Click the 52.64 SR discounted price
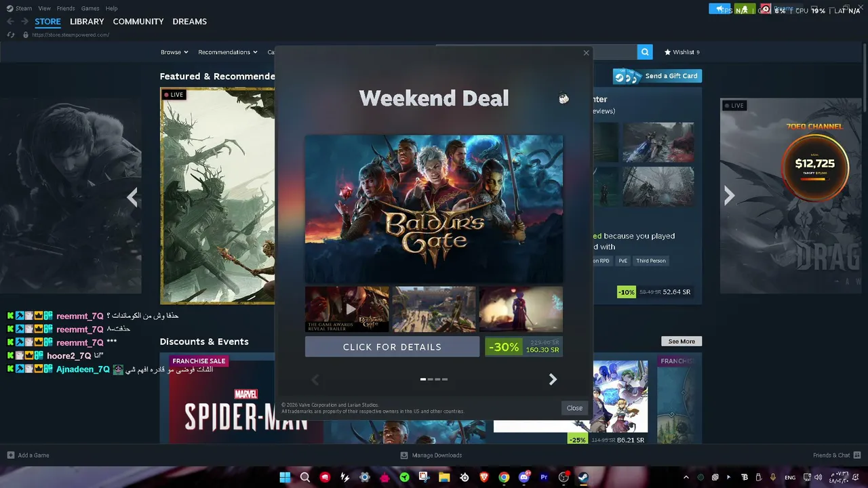The width and height of the screenshot is (868, 488). tap(677, 292)
